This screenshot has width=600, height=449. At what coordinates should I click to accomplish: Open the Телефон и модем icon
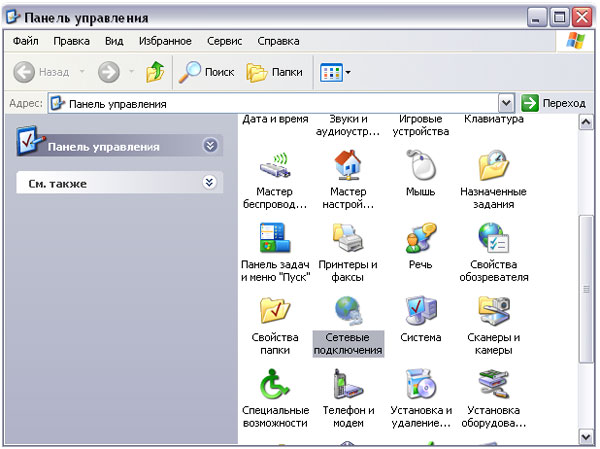click(x=347, y=384)
